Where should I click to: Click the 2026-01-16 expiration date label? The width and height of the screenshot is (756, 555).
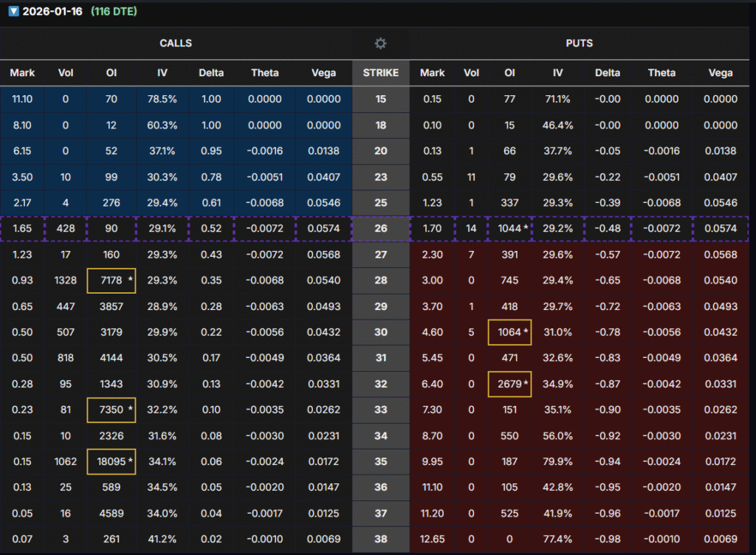(52, 12)
